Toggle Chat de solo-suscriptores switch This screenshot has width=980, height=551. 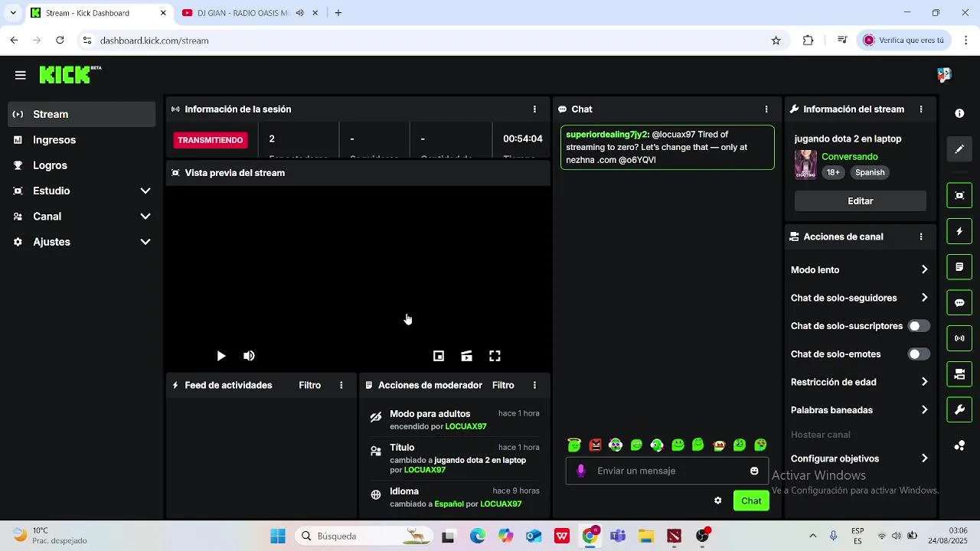click(919, 326)
